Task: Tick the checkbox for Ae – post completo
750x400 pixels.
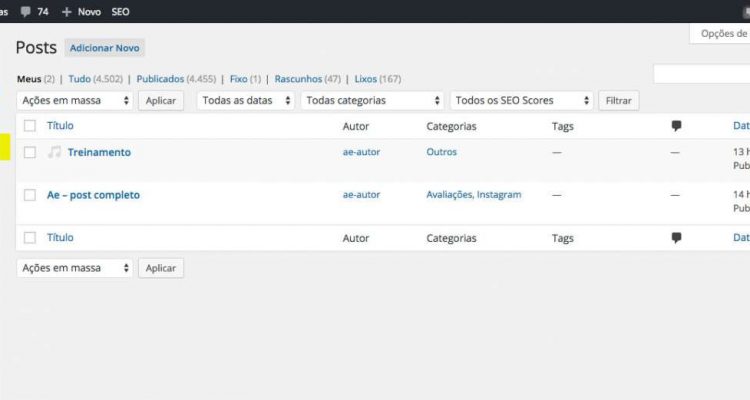Action: pyautogui.click(x=30, y=195)
